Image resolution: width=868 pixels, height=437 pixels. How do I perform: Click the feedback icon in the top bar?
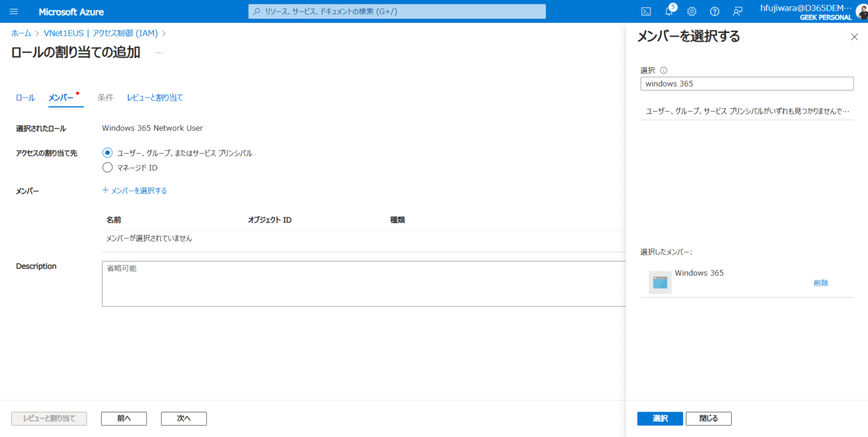click(737, 11)
